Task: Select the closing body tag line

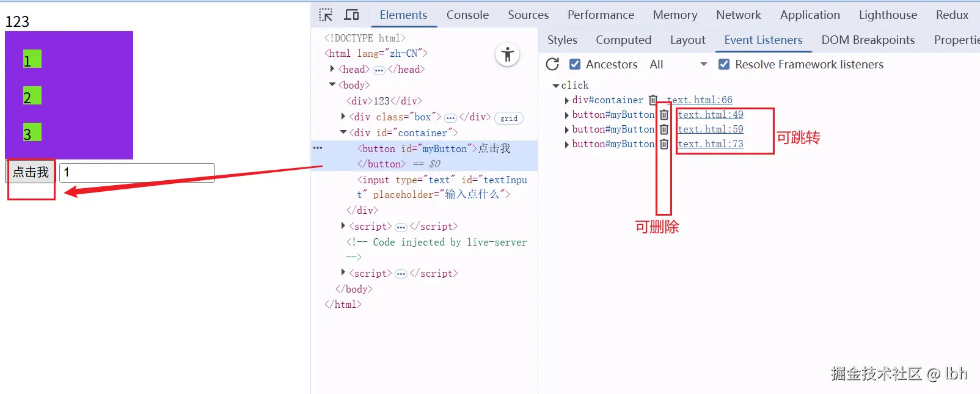Action: (354, 289)
